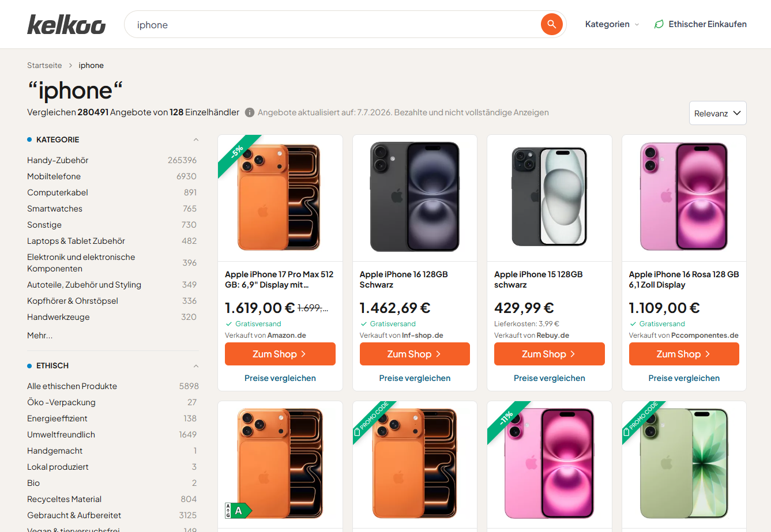Expand the Kategorien menu

612,24
